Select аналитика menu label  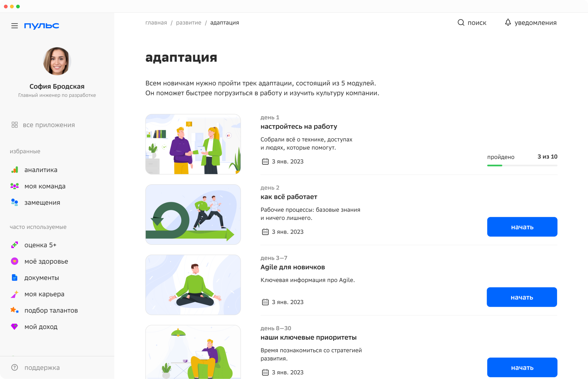point(41,170)
